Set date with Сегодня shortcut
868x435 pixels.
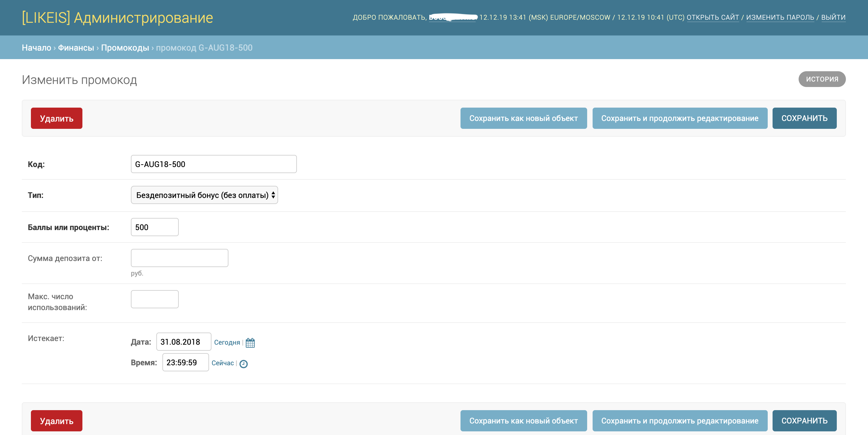click(227, 342)
